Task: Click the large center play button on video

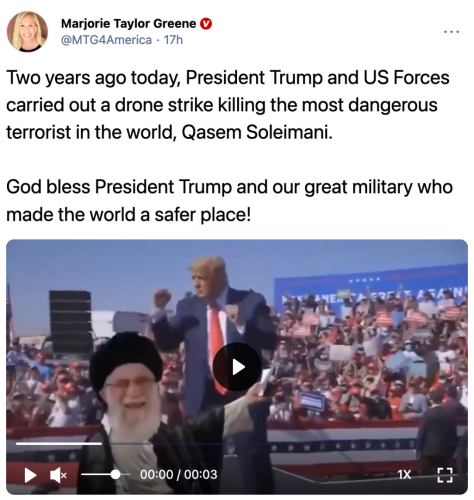Action: 237,367
